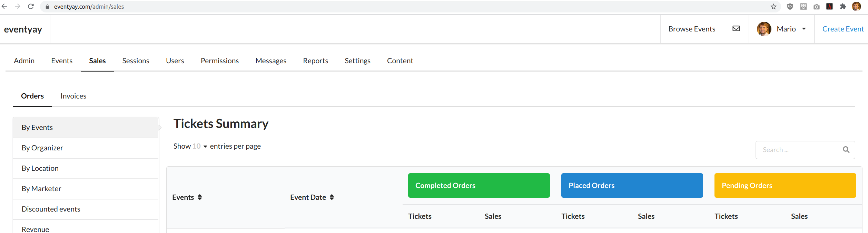Image resolution: width=868 pixels, height=233 pixels.
Task: Open the browser extensions puzzle icon
Action: [x=843, y=7]
